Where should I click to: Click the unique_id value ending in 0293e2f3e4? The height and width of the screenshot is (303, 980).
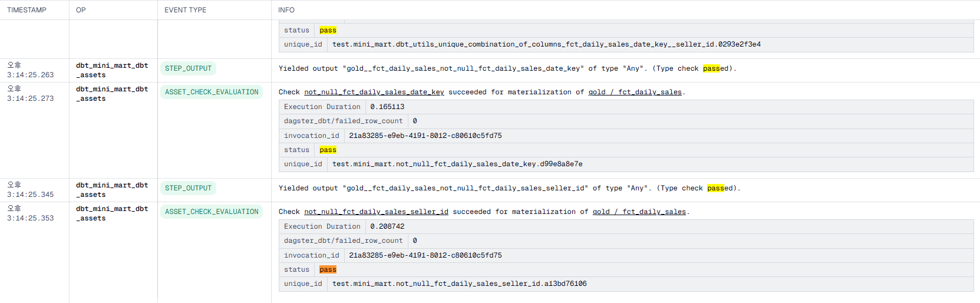pos(546,44)
